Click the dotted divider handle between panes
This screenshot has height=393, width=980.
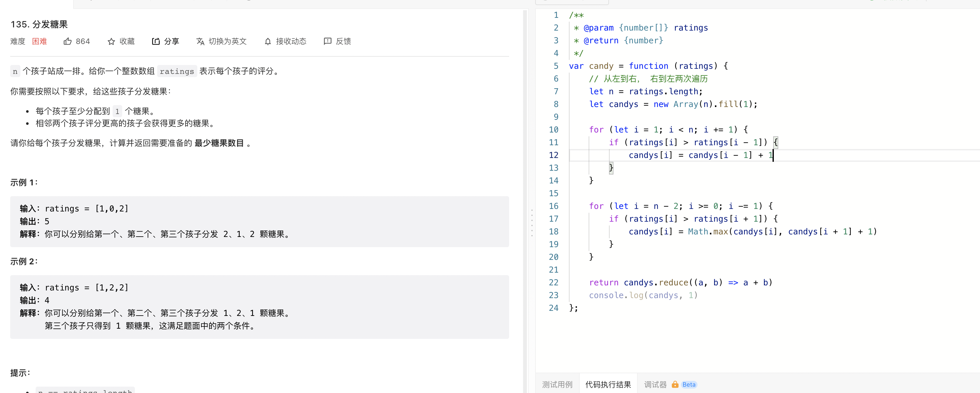tap(532, 223)
